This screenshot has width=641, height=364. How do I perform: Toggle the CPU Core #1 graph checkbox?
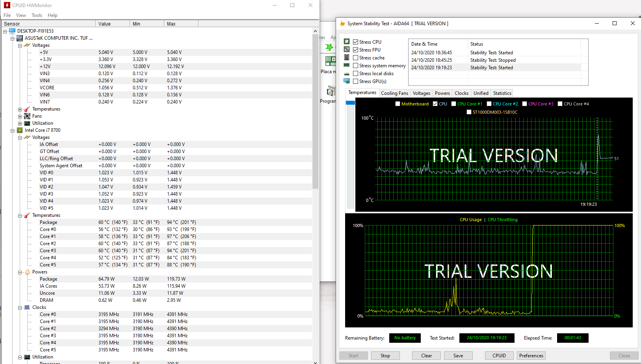coord(453,104)
